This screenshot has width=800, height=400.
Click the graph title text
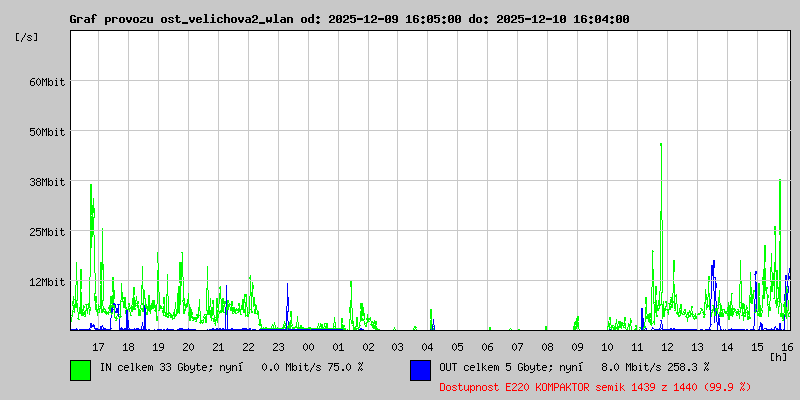tap(349, 19)
